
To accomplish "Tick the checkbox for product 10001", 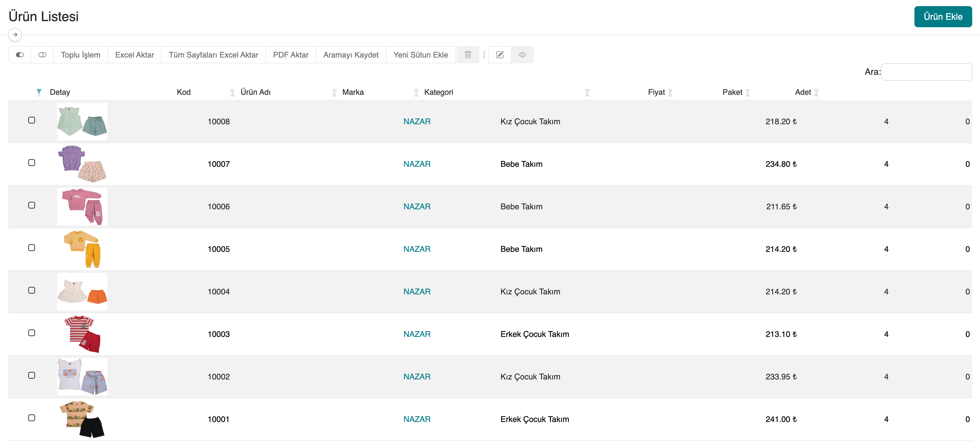I will click(32, 418).
